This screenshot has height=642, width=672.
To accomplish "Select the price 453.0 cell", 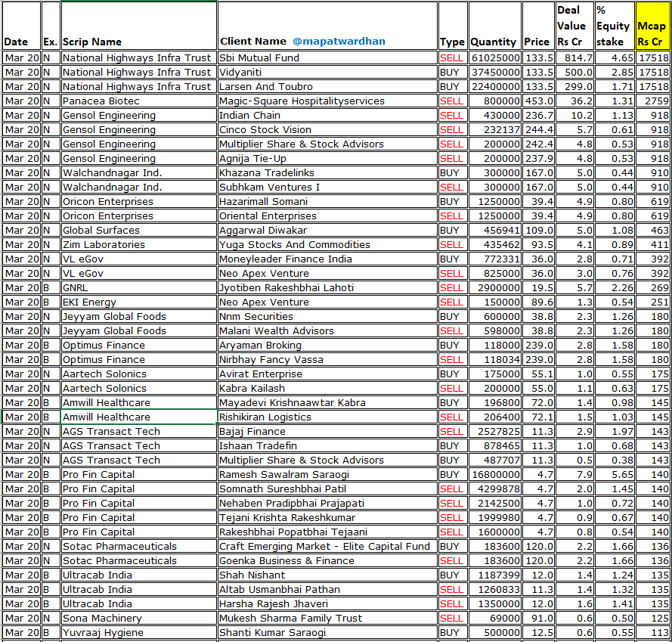I will 538,101.
